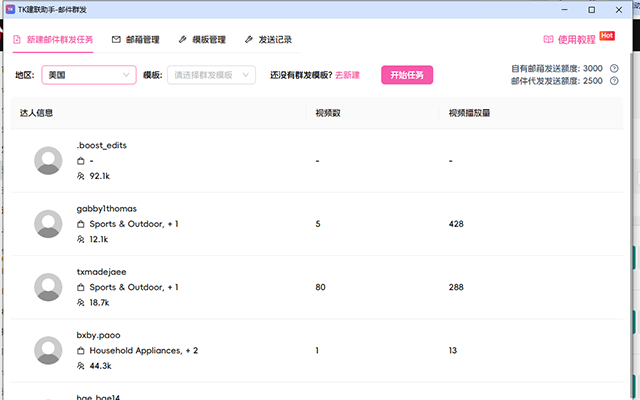This screenshot has width=640, height=400.
Task: Click help icon next to 自有邮箱发送额度
Action: [x=614, y=69]
